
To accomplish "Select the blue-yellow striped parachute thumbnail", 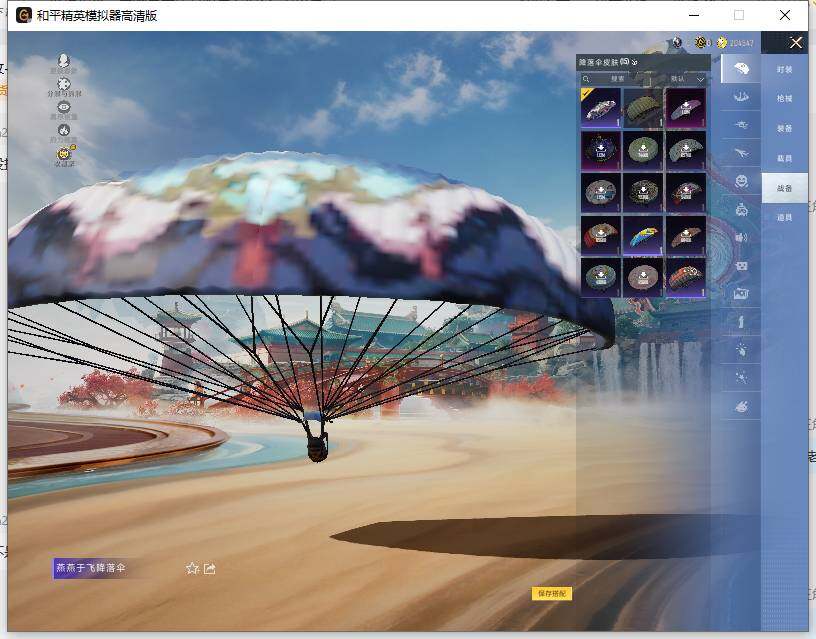I will click(643, 235).
